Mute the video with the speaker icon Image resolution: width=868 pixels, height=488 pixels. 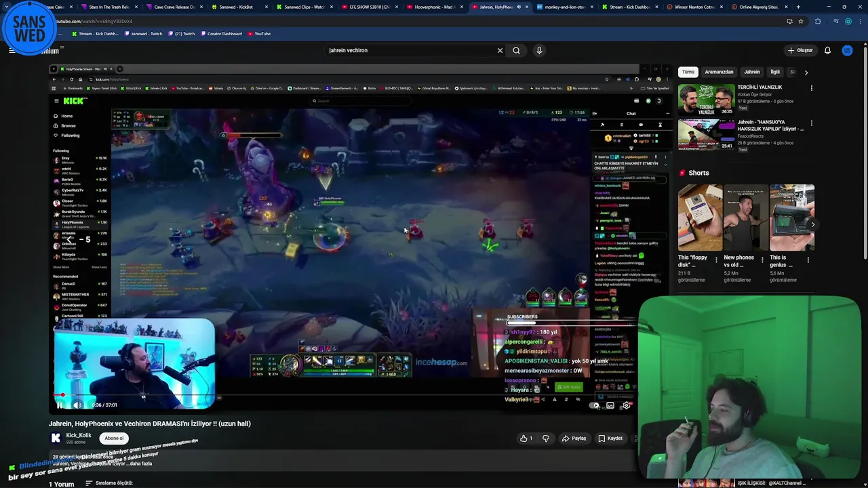click(x=77, y=405)
